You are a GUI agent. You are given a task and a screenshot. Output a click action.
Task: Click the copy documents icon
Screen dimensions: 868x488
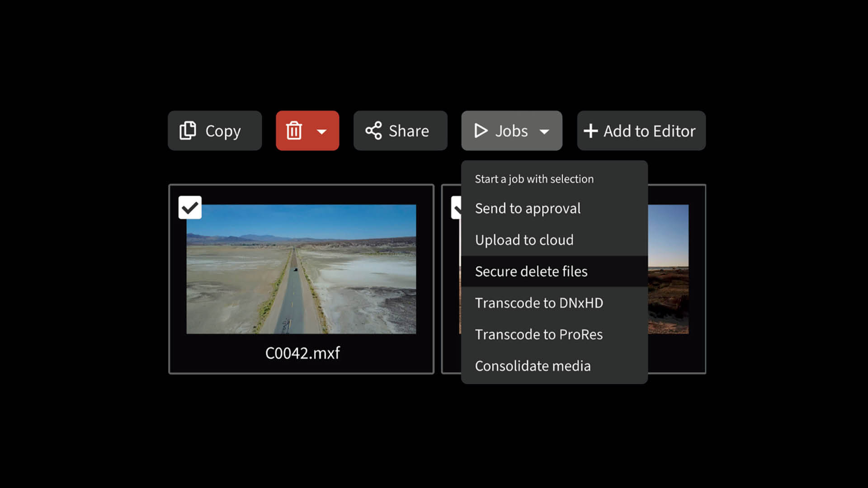click(x=188, y=131)
